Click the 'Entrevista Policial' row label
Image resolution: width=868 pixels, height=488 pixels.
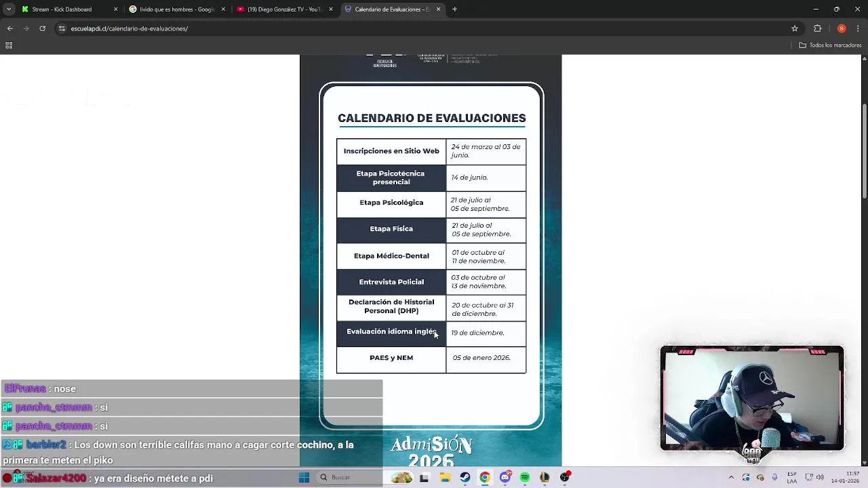click(x=391, y=282)
